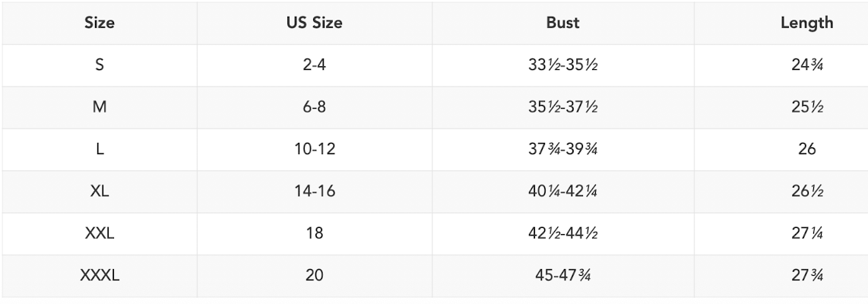Select the M size cell
Screen dimensions: 868x304
[x=100, y=108]
